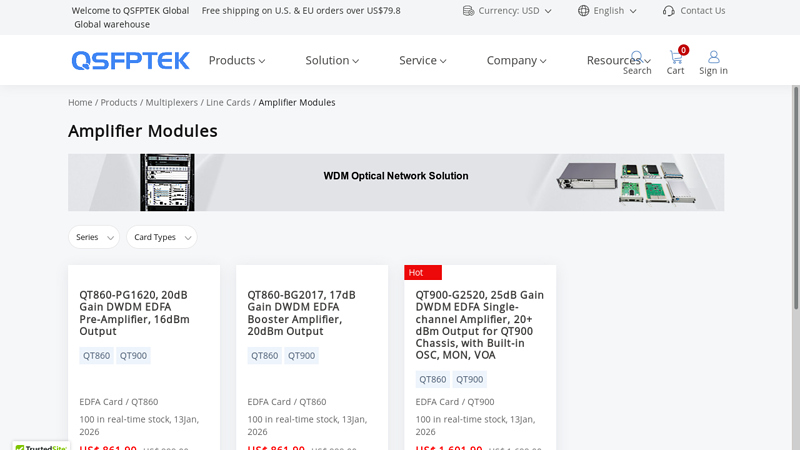Click the rack cabinet image in banner
The image size is (800, 450).
tap(167, 182)
